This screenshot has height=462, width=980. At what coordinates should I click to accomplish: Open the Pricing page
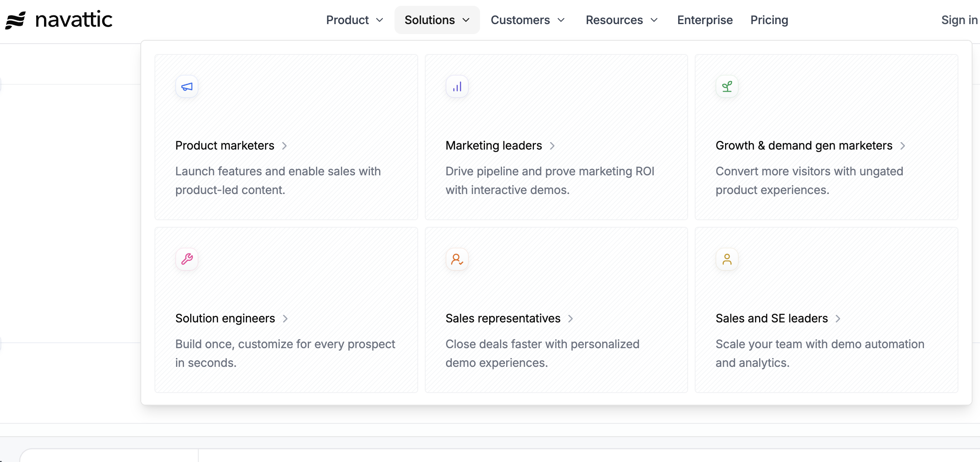click(x=769, y=20)
